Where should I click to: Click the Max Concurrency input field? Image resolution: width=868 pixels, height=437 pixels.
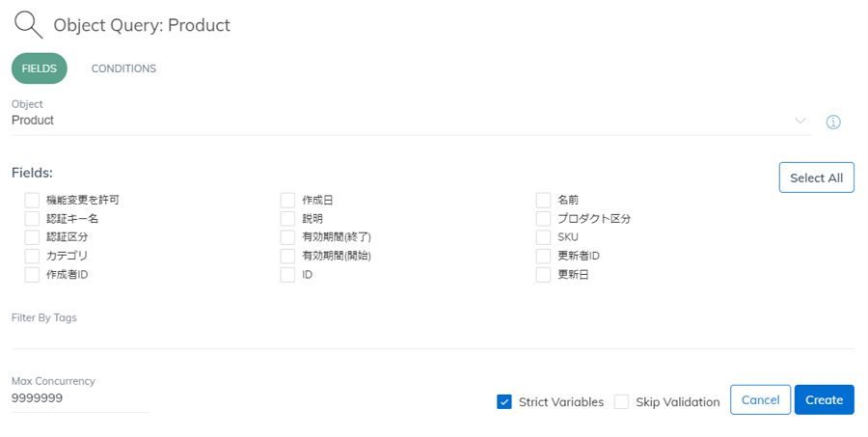pyautogui.click(x=80, y=398)
